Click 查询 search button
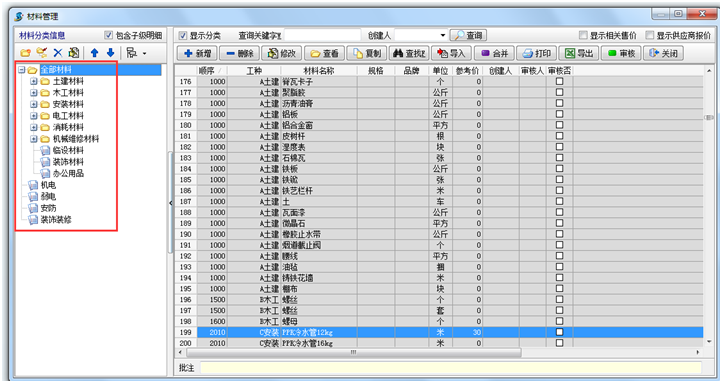The height and width of the screenshot is (383, 722). 468,35
